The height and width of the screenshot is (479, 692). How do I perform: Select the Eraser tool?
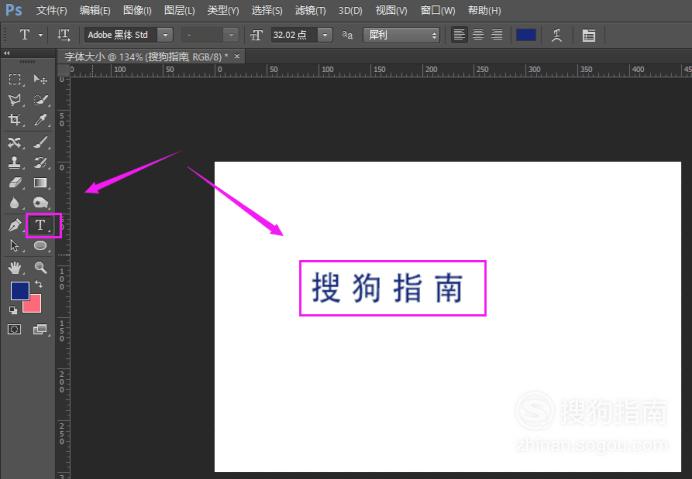coord(15,183)
